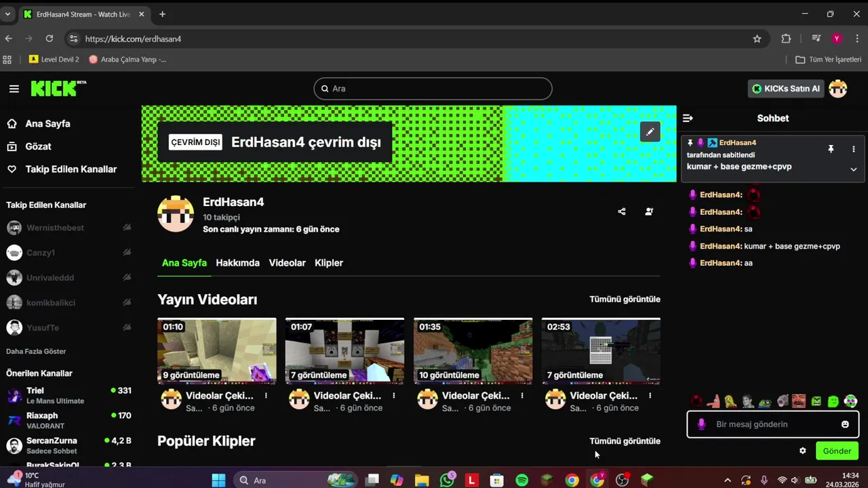Open the emoji picker in chat input
868x488 pixels.
(x=845, y=424)
